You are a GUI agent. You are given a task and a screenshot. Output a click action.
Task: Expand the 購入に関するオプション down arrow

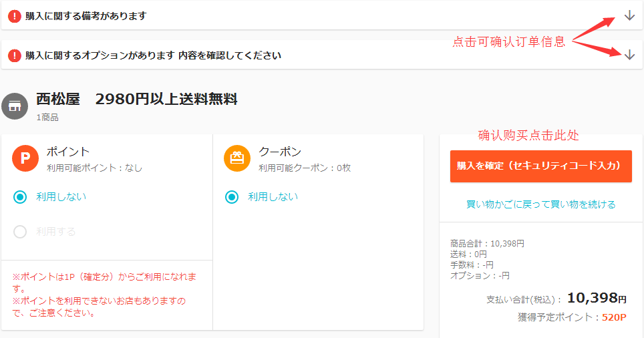tap(629, 55)
